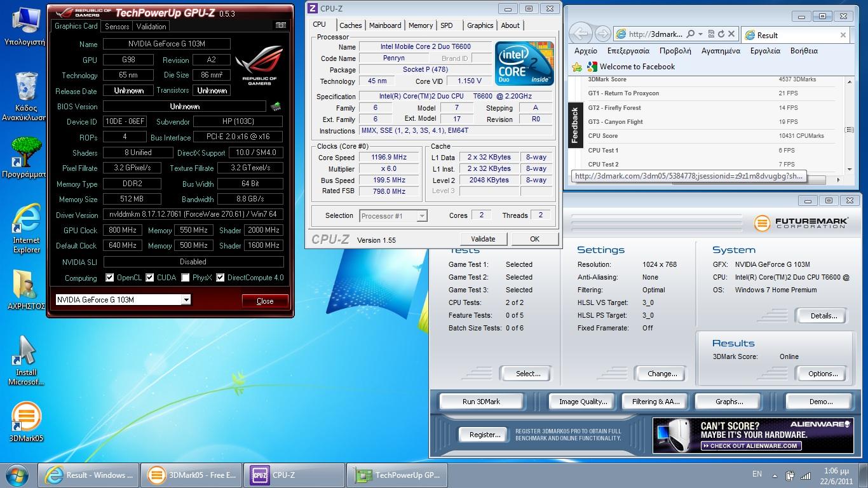Click EN language indicator in taskbar

(757, 474)
